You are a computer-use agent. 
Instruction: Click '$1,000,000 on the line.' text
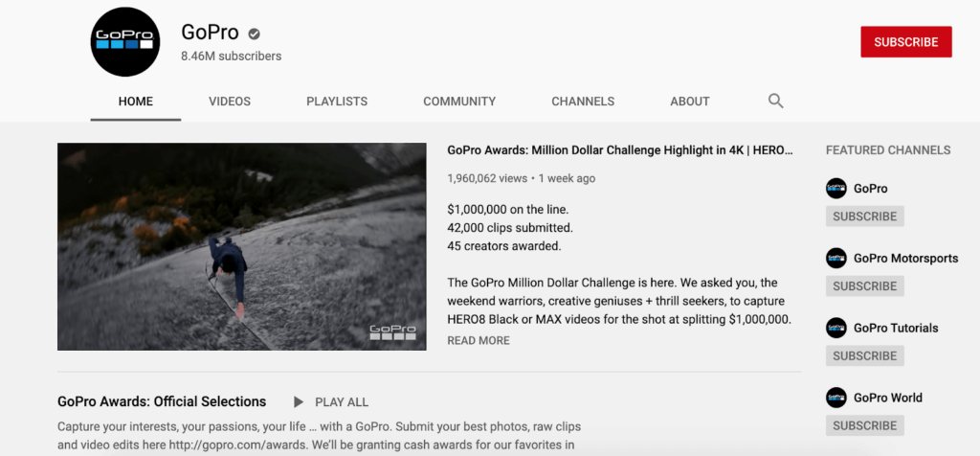(508, 209)
